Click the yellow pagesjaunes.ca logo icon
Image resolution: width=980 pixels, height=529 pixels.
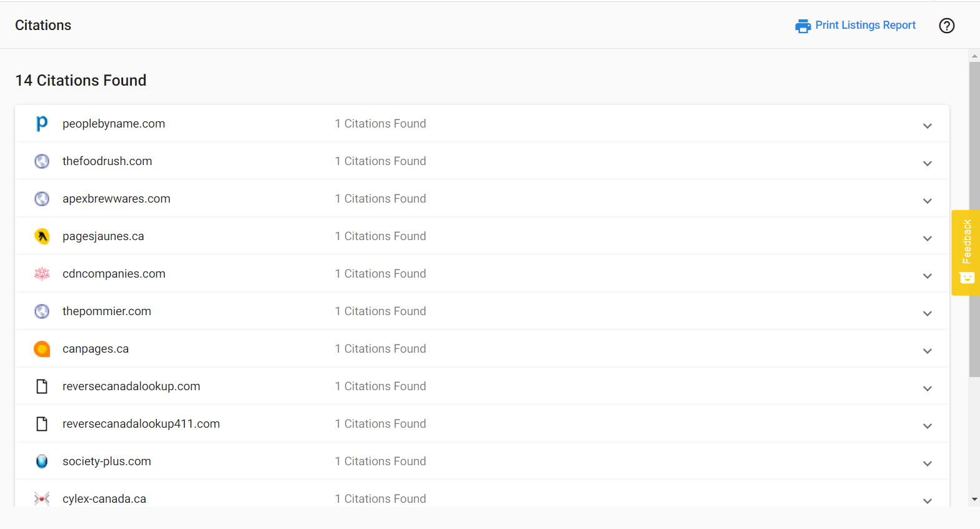(x=42, y=236)
